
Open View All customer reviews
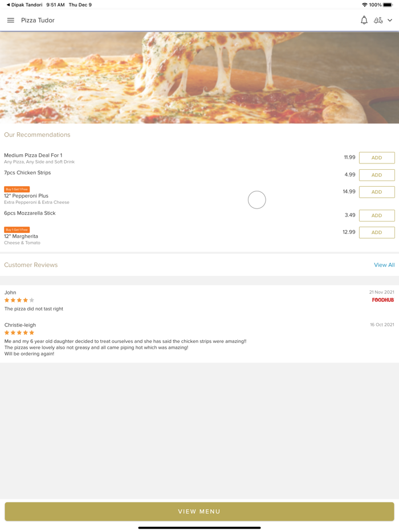point(384,265)
